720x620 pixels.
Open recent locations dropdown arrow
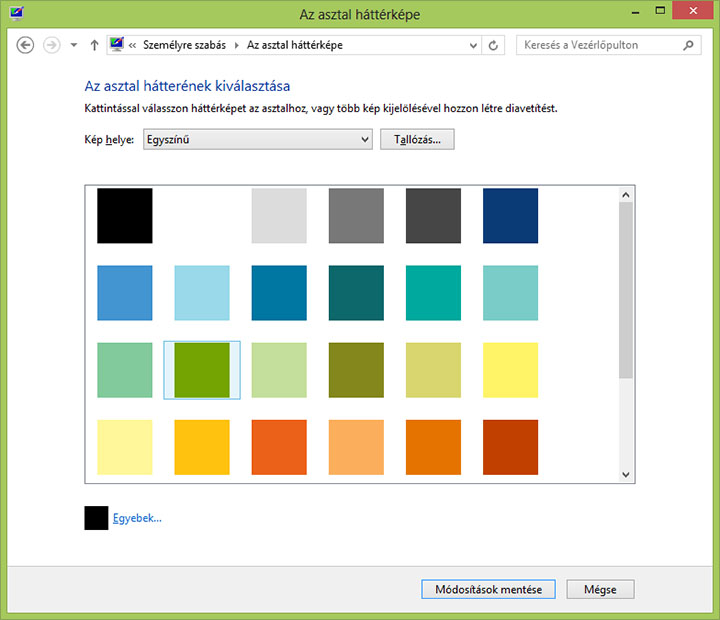[74, 45]
